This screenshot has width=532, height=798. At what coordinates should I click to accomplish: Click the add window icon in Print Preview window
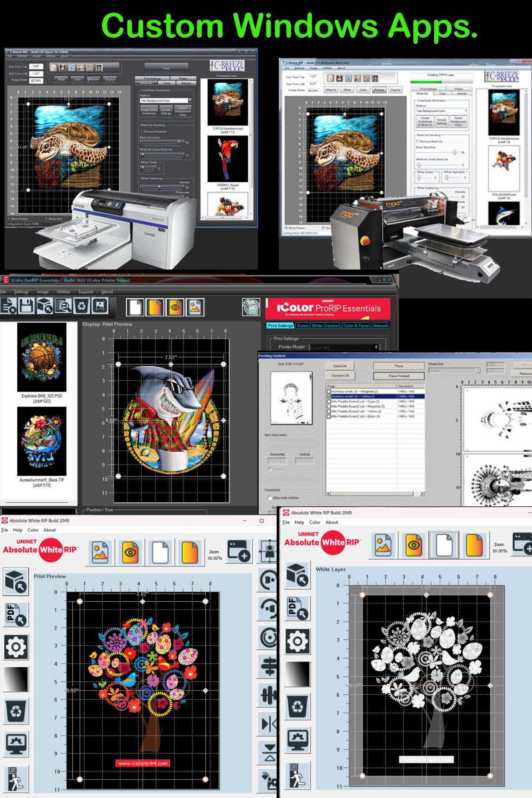click(x=239, y=551)
